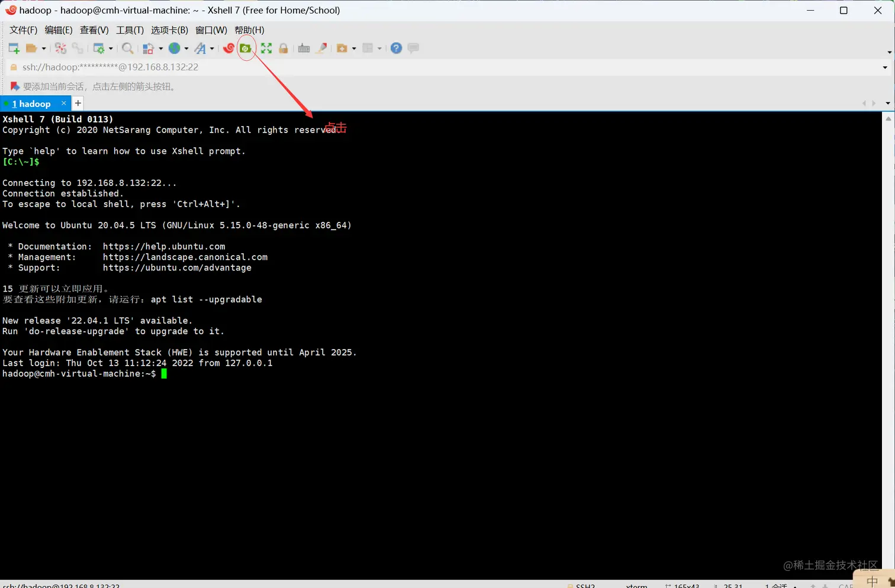Click the Open session folder icon
The image size is (895, 588).
point(31,49)
